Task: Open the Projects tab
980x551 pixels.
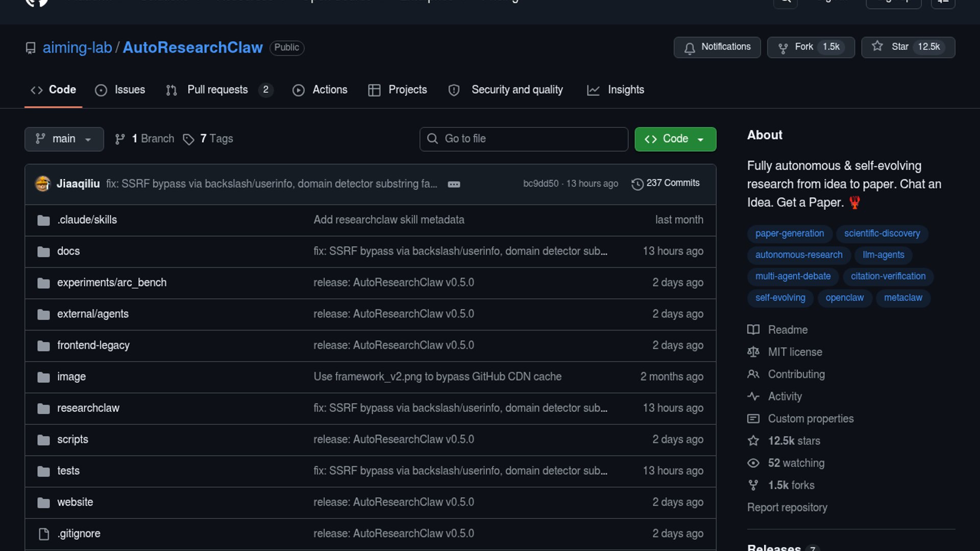Action: coord(398,90)
